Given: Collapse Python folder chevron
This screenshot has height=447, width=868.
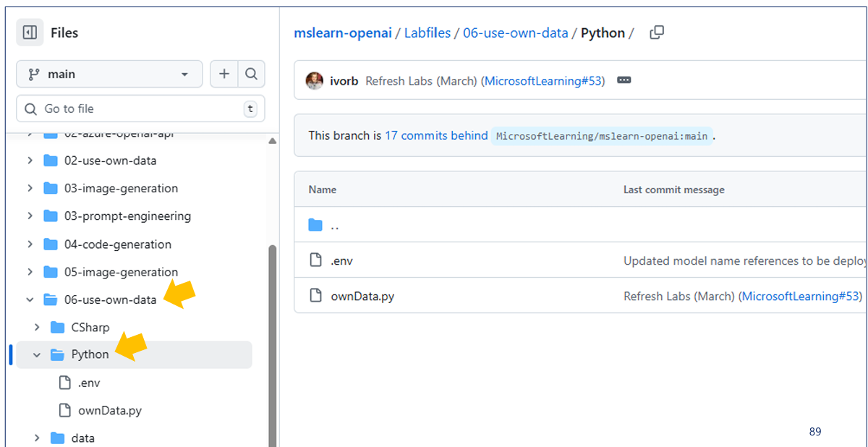Looking at the screenshot, I should (x=37, y=355).
